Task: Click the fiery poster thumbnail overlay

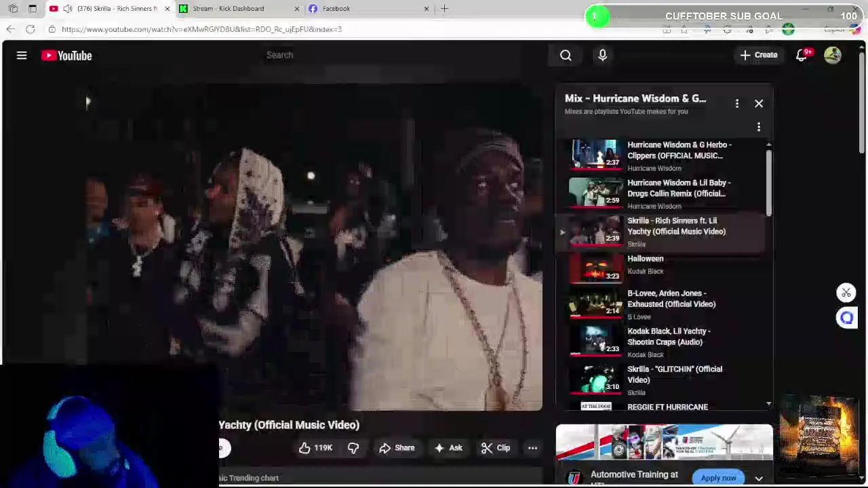Action: pos(819,436)
